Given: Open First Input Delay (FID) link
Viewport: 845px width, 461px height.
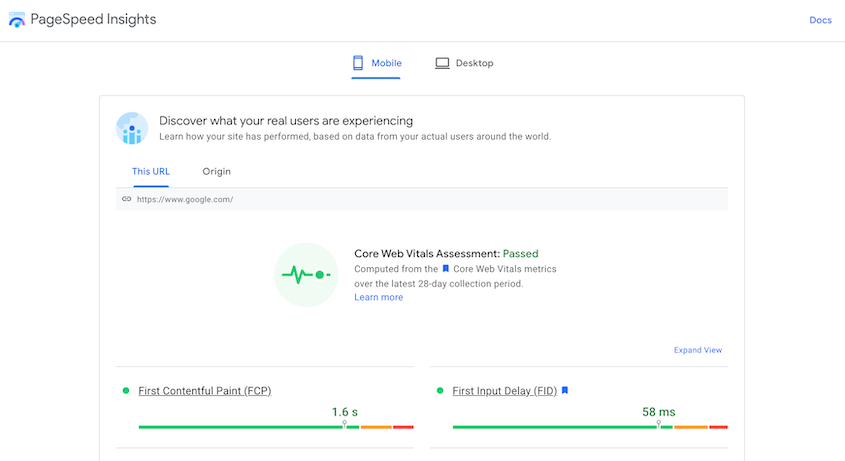Looking at the screenshot, I should point(504,391).
